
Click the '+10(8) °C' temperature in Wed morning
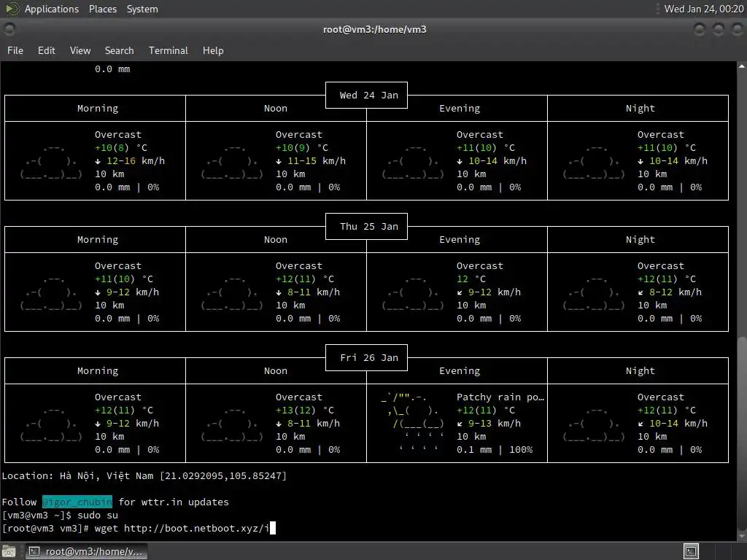121,147
